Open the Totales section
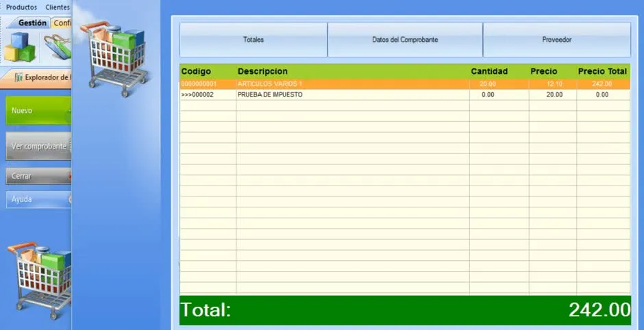Viewport: 644px width, 330px height. (x=253, y=40)
